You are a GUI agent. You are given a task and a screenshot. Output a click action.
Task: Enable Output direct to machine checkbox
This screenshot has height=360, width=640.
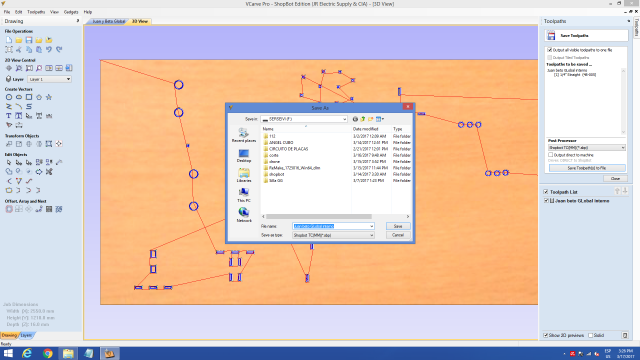pyautogui.click(x=551, y=155)
